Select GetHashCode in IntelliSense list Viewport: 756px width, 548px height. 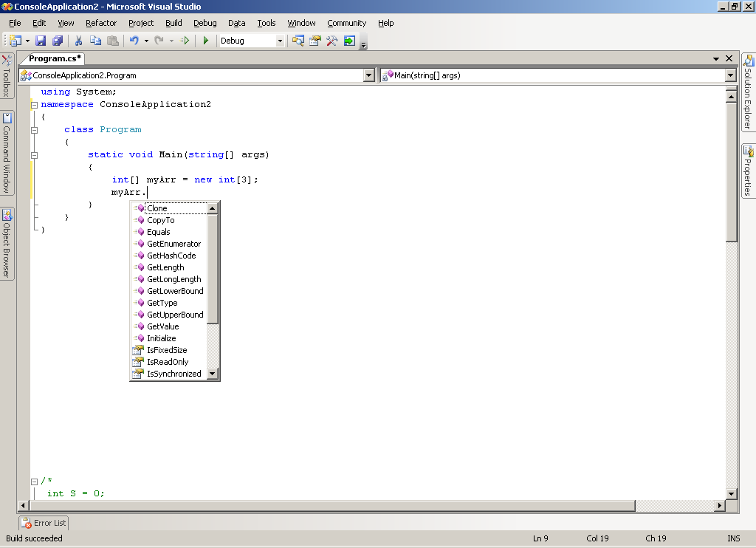click(169, 256)
